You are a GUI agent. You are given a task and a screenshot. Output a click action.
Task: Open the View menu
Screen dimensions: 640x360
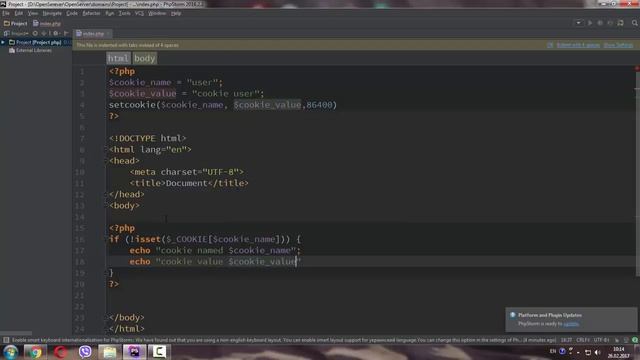33,13
